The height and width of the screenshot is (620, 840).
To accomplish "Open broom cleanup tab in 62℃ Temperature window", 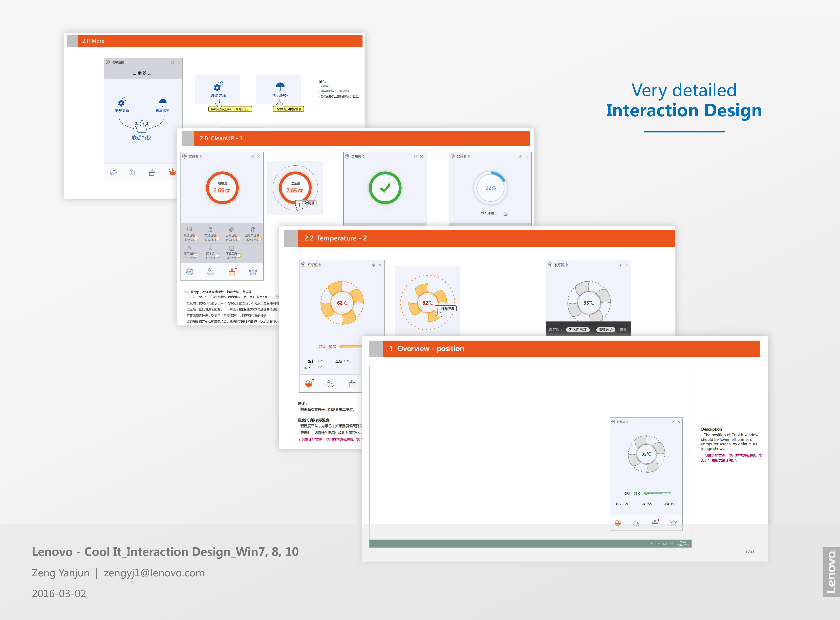I will [x=352, y=384].
